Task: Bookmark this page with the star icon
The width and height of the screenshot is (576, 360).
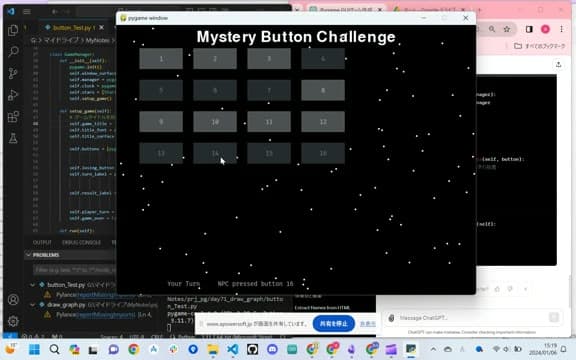Action: pos(507,29)
